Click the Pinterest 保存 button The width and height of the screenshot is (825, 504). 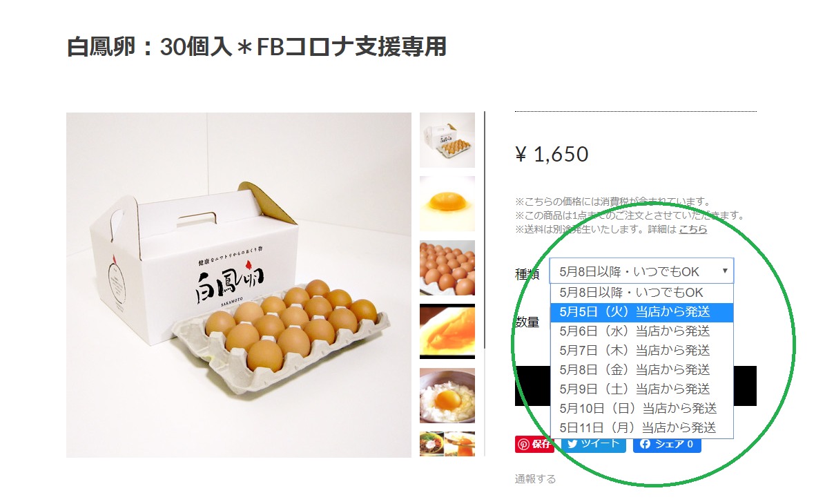(534, 445)
